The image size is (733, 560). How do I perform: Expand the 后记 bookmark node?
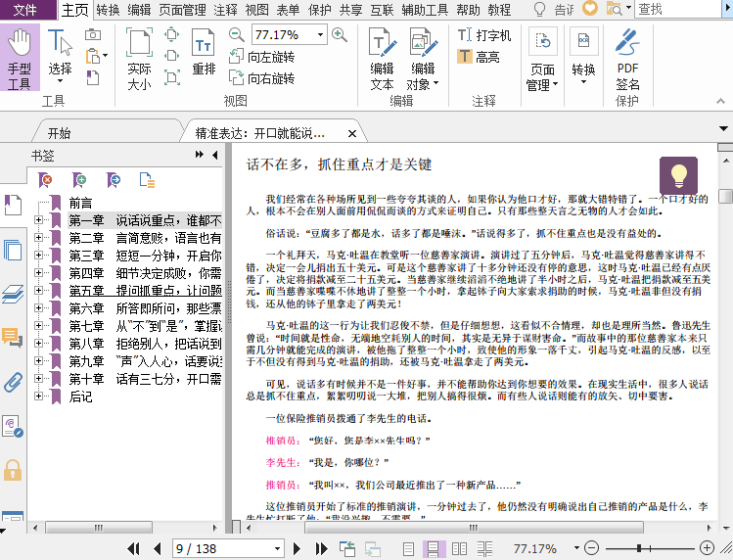click(38, 396)
